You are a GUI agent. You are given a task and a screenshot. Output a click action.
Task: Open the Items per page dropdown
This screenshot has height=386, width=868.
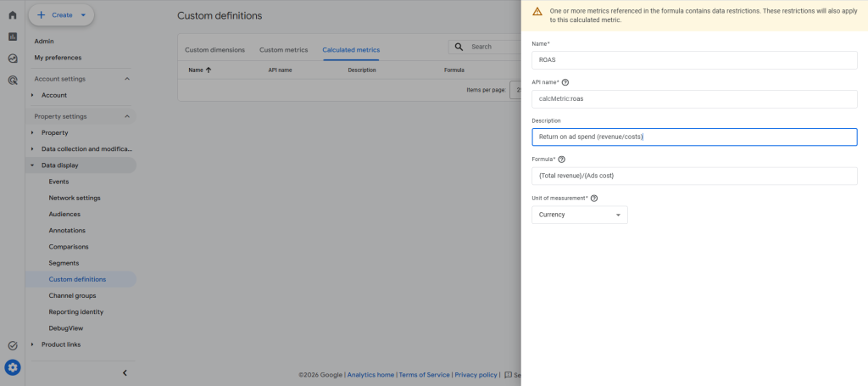(515, 90)
